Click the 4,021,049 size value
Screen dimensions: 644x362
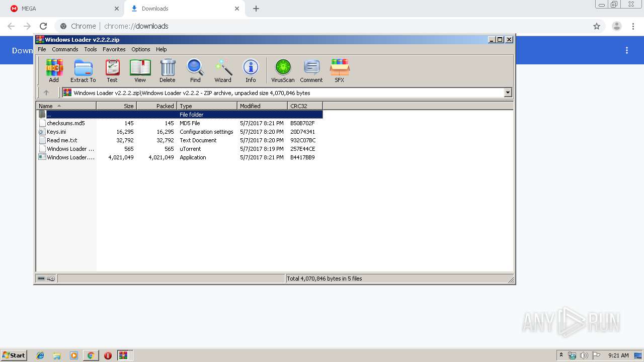pos(121,157)
